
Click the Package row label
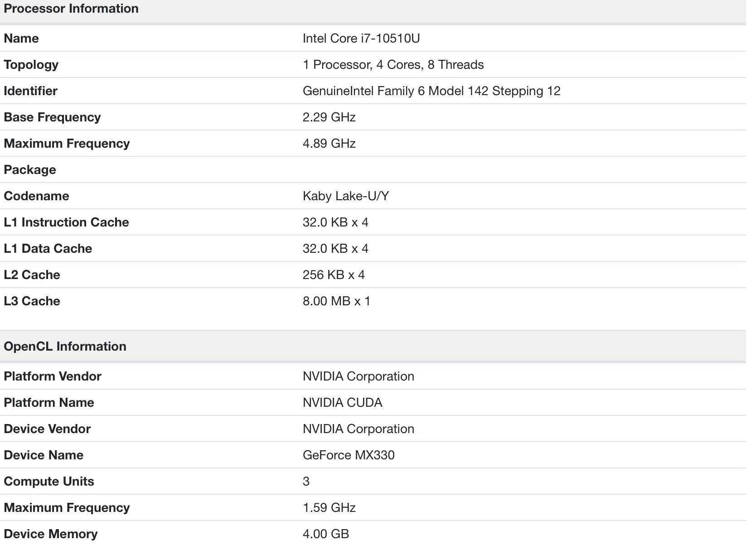30,169
